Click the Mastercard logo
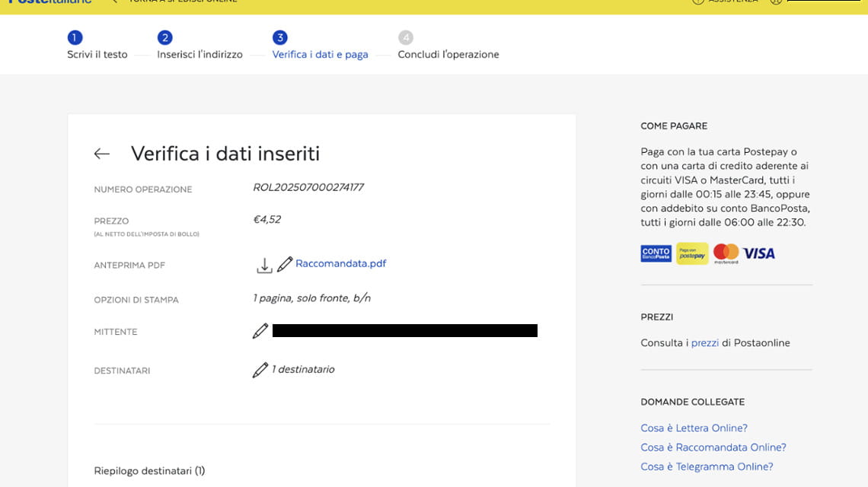The image size is (868, 487). pos(726,253)
